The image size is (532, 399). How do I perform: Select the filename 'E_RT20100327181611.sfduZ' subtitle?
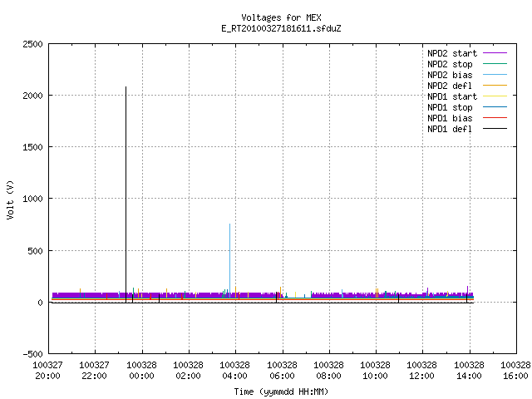click(x=281, y=28)
